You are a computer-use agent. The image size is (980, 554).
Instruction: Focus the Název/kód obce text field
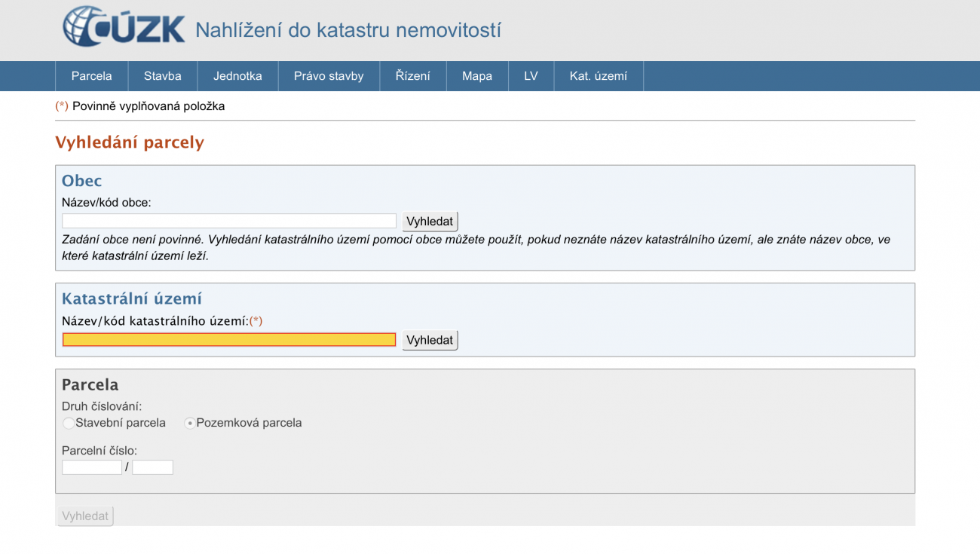click(x=229, y=221)
